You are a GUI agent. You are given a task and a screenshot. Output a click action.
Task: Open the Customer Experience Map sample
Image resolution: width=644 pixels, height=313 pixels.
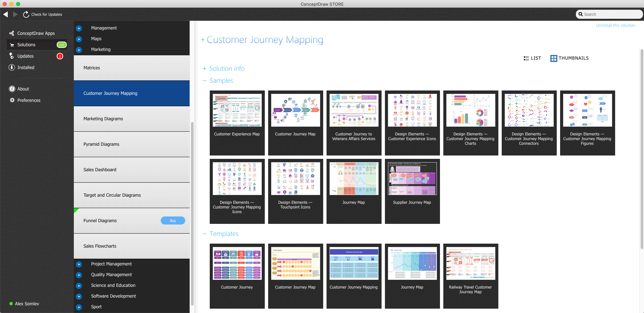pyautogui.click(x=237, y=123)
